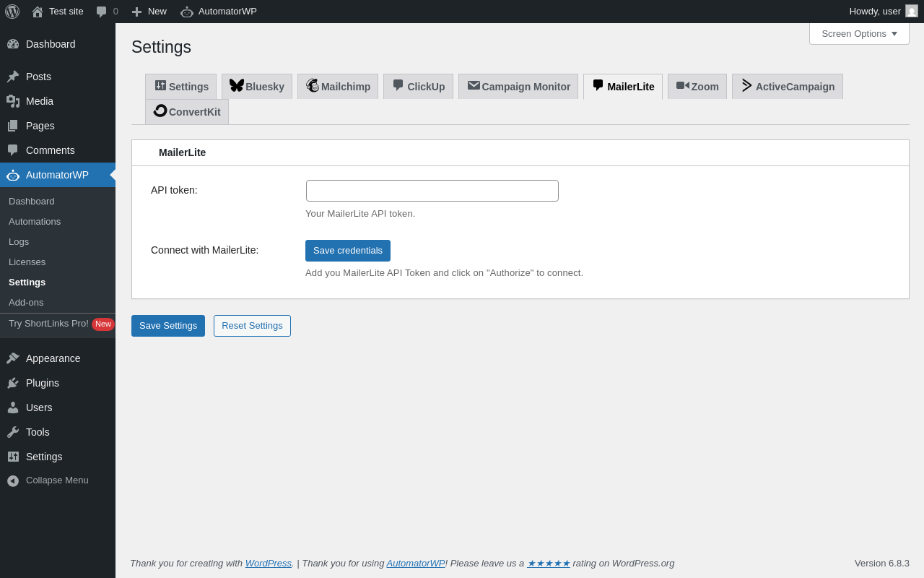
Task: Focus the API token input field
Action: point(432,191)
